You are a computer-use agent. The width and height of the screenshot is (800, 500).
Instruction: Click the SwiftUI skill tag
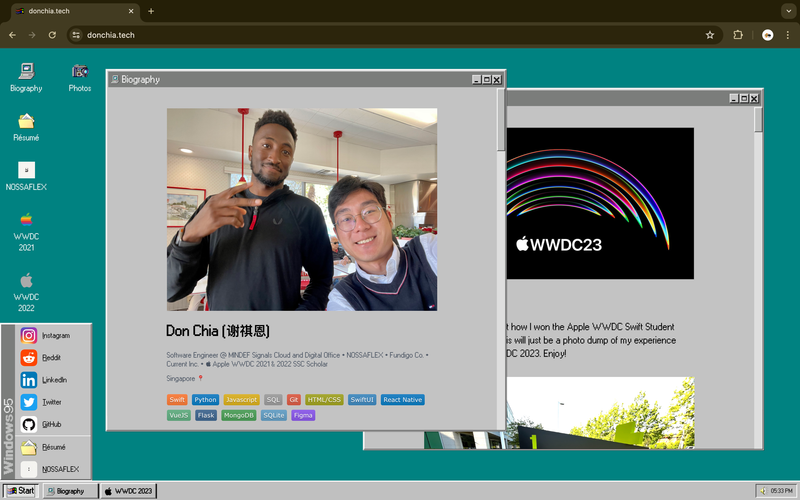[362, 399]
